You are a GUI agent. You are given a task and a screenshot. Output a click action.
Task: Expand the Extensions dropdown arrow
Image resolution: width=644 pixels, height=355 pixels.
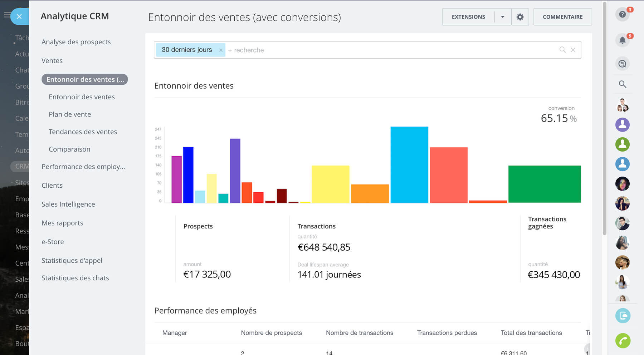point(502,17)
